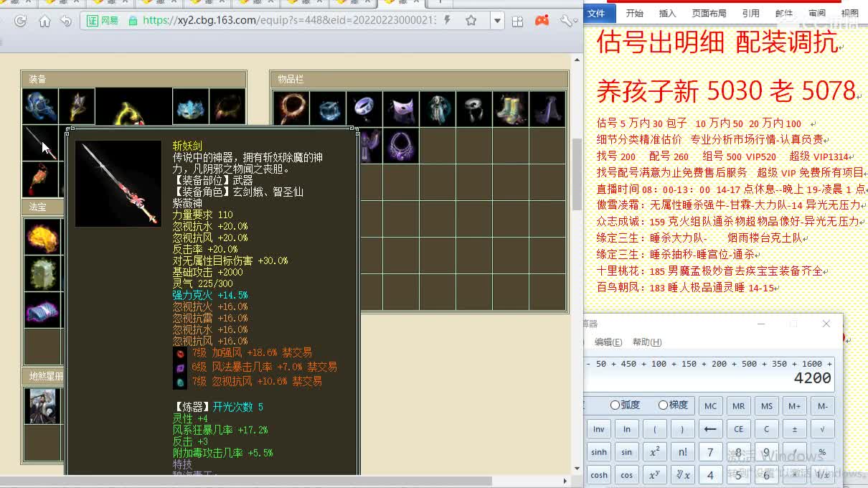Click the calculator x squared button
This screenshot has width=868, height=488.
[x=654, y=452]
